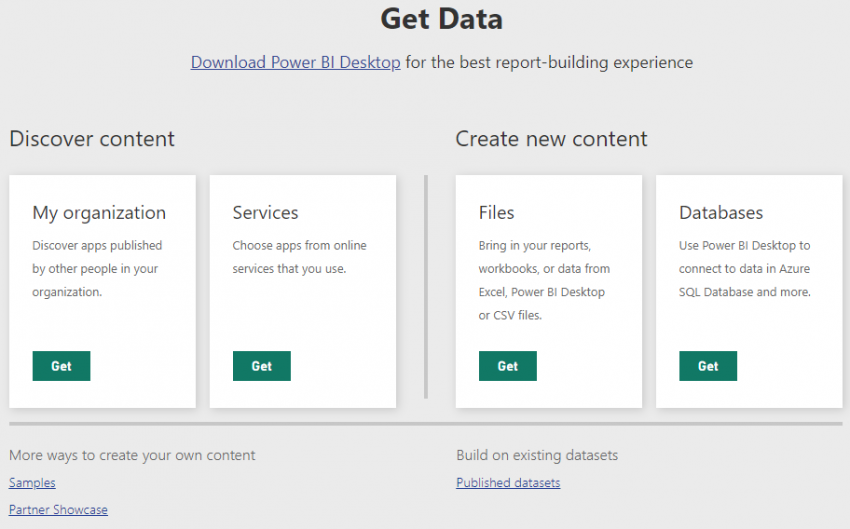Viewport: 850px width, 529px height.
Task: Select the My organization card title
Action: tap(99, 213)
